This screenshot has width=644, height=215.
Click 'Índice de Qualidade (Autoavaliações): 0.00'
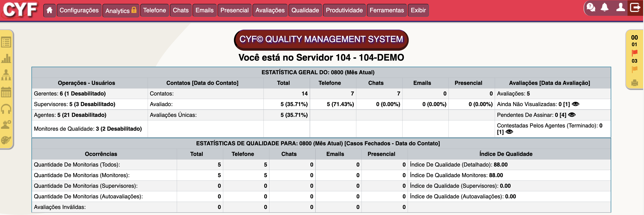(463, 196)
